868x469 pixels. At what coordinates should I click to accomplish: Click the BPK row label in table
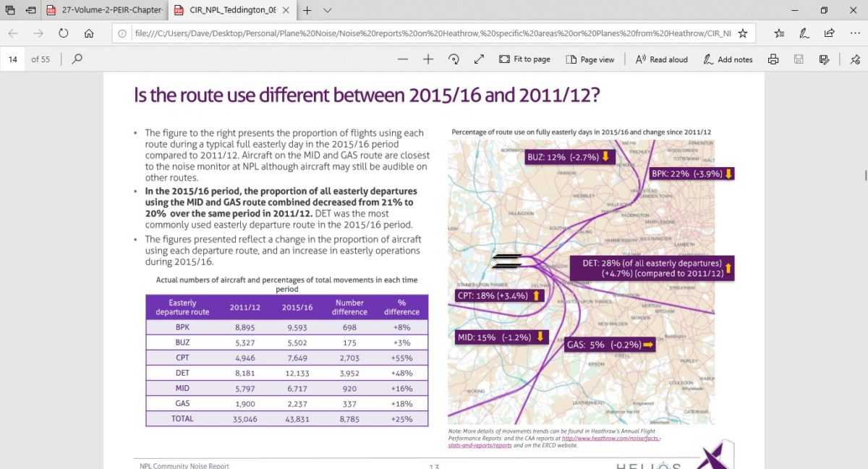pos(182,327)
